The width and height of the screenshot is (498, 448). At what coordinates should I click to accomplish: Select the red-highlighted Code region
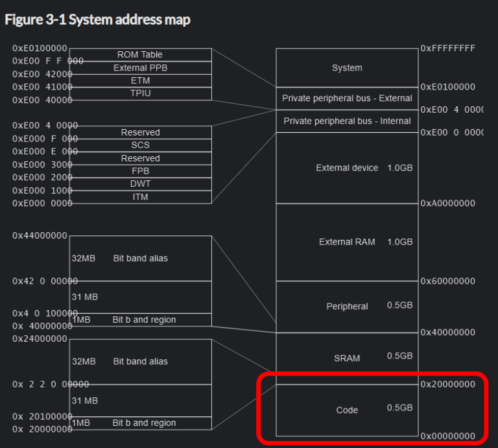point(347,410)
